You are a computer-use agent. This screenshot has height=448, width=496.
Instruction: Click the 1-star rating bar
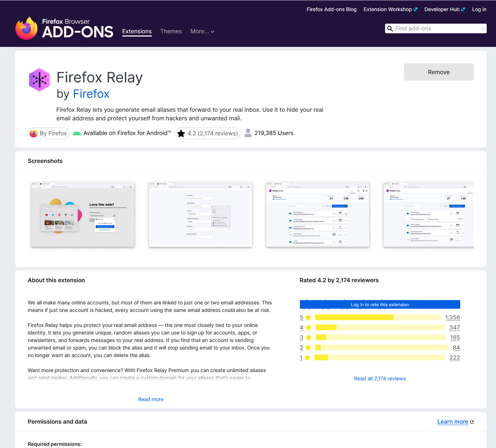point(380,357)
